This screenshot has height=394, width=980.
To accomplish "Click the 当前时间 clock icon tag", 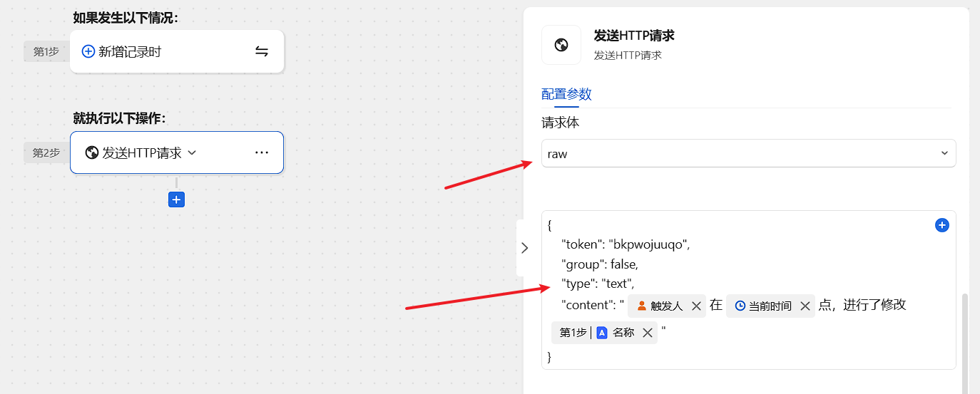I will (740, 306).
